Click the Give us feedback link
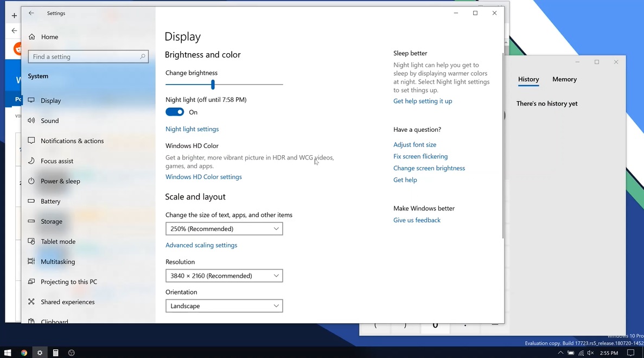 (417, 220)
